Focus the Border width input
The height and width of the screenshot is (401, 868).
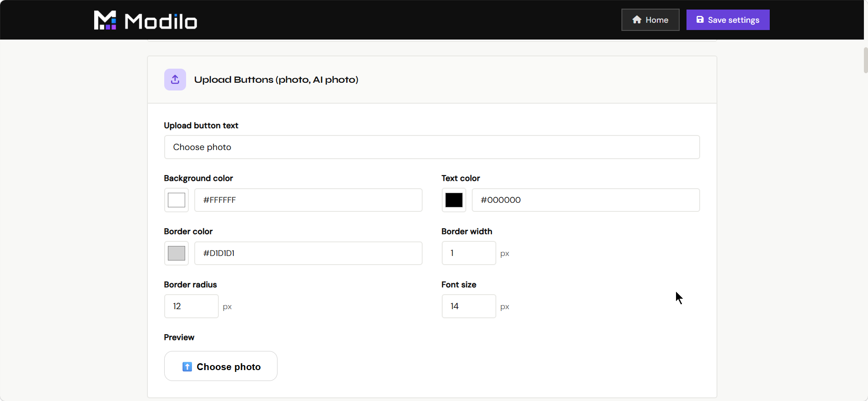tap(469, 253)
